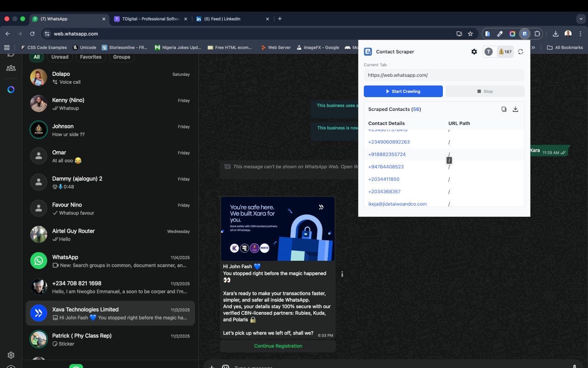Click Start Crawling button

[403, 91]
